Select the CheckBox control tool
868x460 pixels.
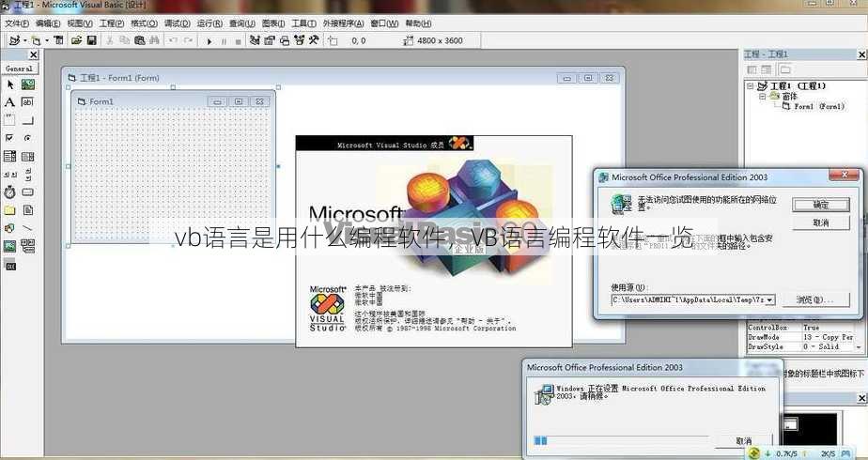point(10,138)
